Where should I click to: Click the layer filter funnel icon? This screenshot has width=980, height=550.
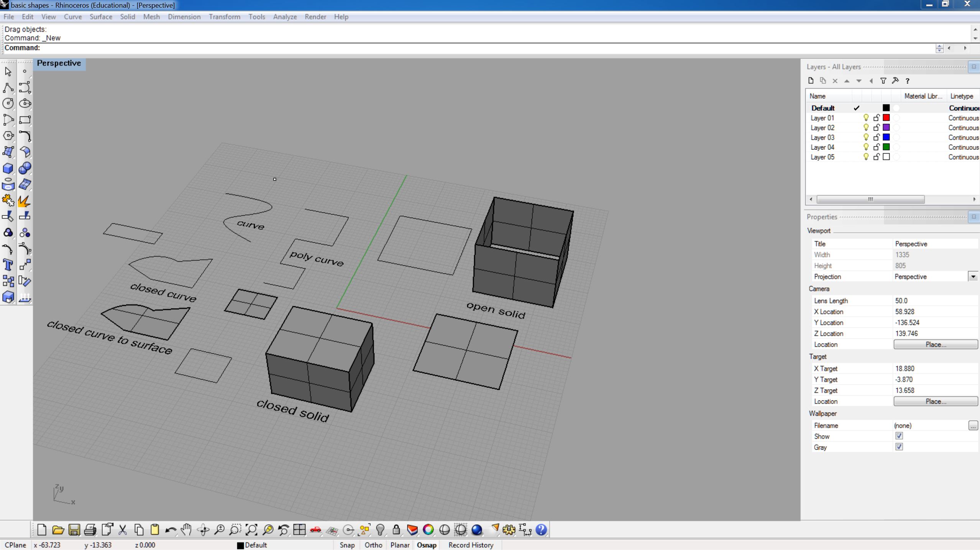click(x=883, y=80)
